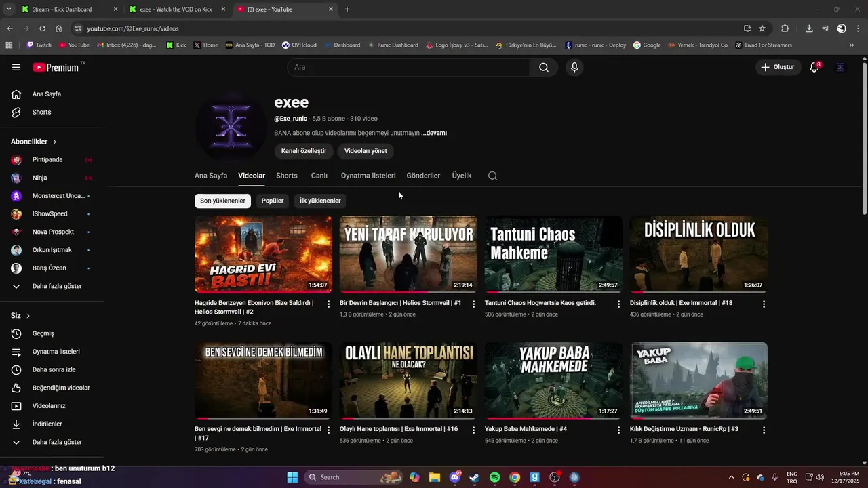Open Discord from the taskbar
Screen dimensions: 868x488
tap(455, 477)
